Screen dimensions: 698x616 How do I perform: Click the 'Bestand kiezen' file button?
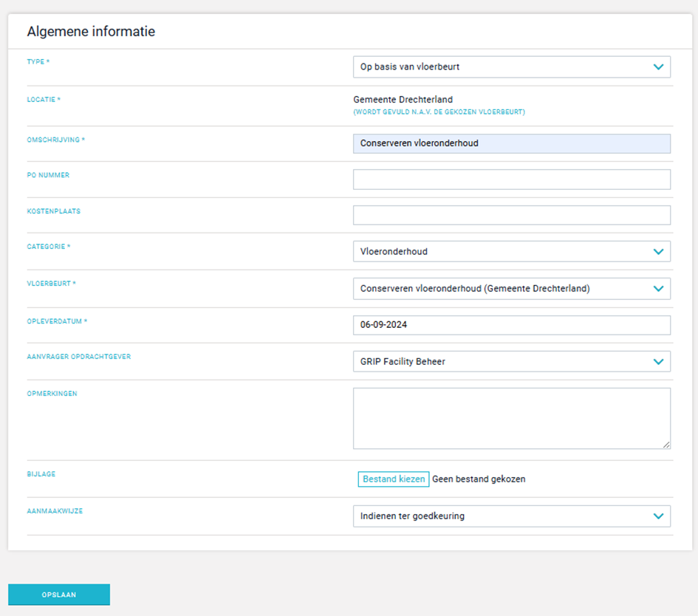394,479
